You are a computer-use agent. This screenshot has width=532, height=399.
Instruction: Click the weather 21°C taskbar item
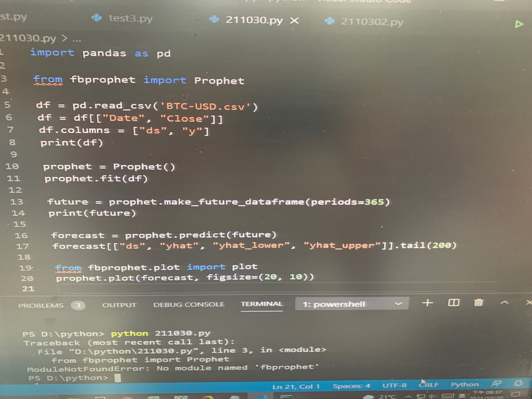(x=380, y=397)
